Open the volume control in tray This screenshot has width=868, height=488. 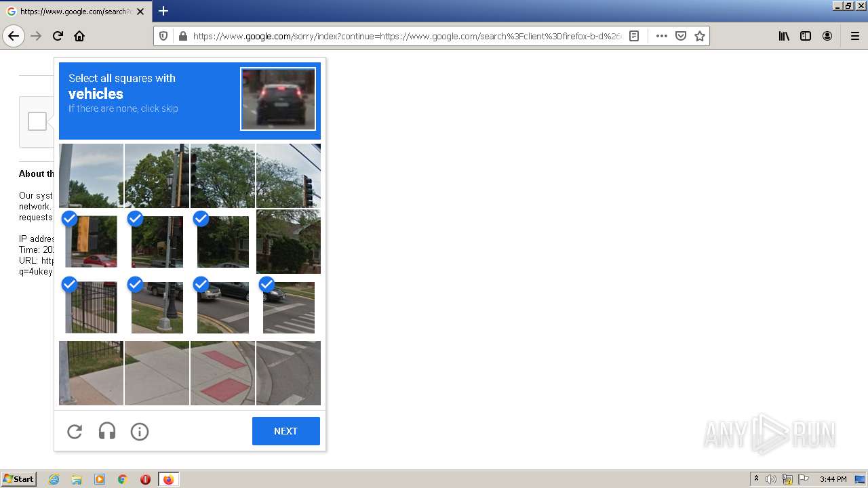point(771,479)
